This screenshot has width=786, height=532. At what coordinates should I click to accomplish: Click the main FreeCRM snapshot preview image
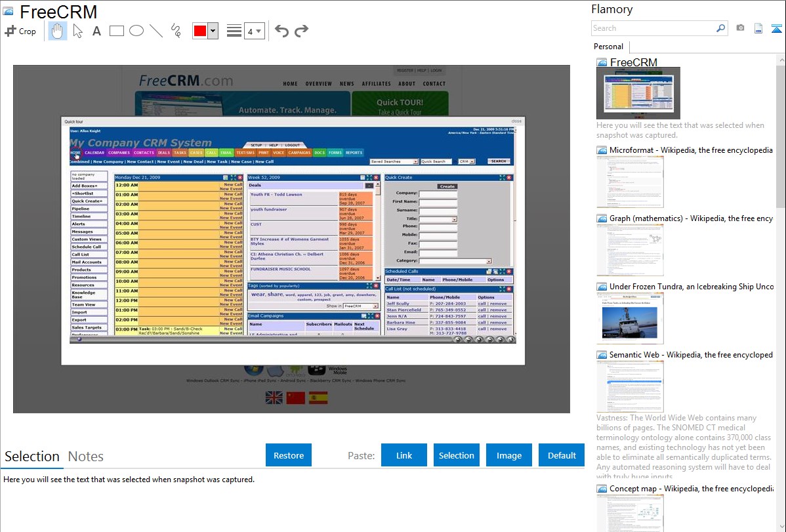[x=291, y=239]
